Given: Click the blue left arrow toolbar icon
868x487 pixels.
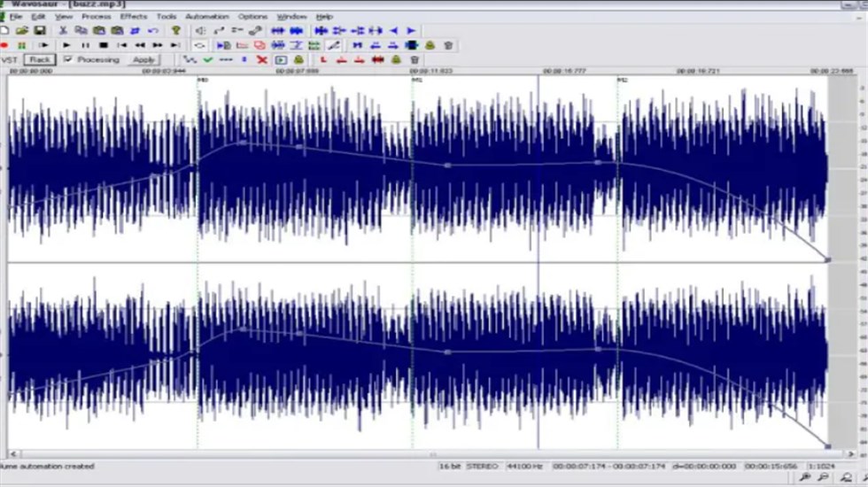Looking at the screenshot, I should [393, 30].
